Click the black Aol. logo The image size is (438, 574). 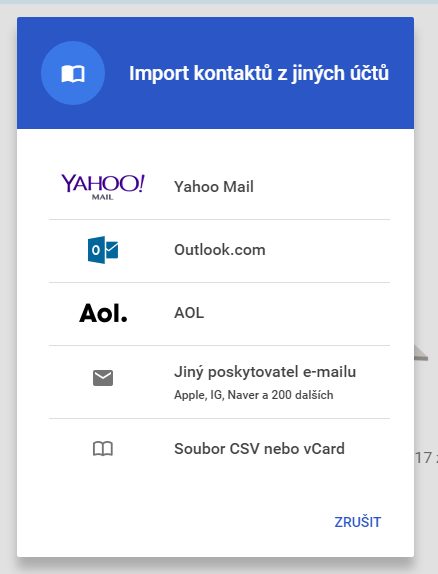(103, 313)
